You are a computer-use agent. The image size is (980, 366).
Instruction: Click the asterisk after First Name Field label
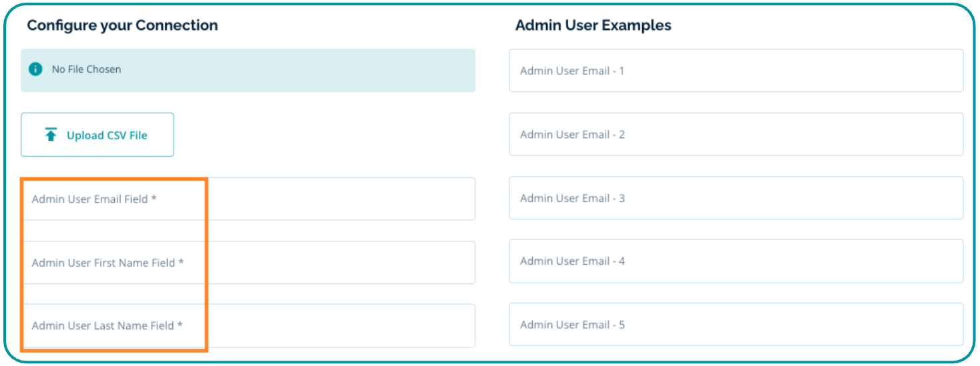point(180,263)
